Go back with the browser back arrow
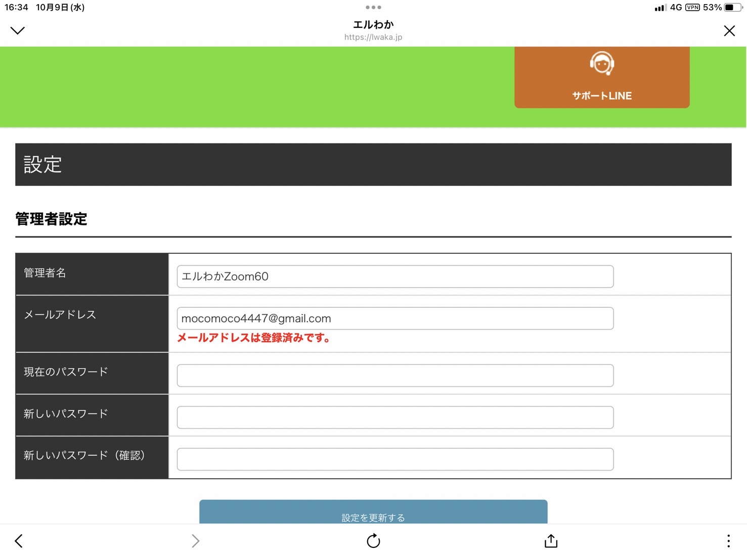The height and width of the screenshot is (560, 747). 19,541
